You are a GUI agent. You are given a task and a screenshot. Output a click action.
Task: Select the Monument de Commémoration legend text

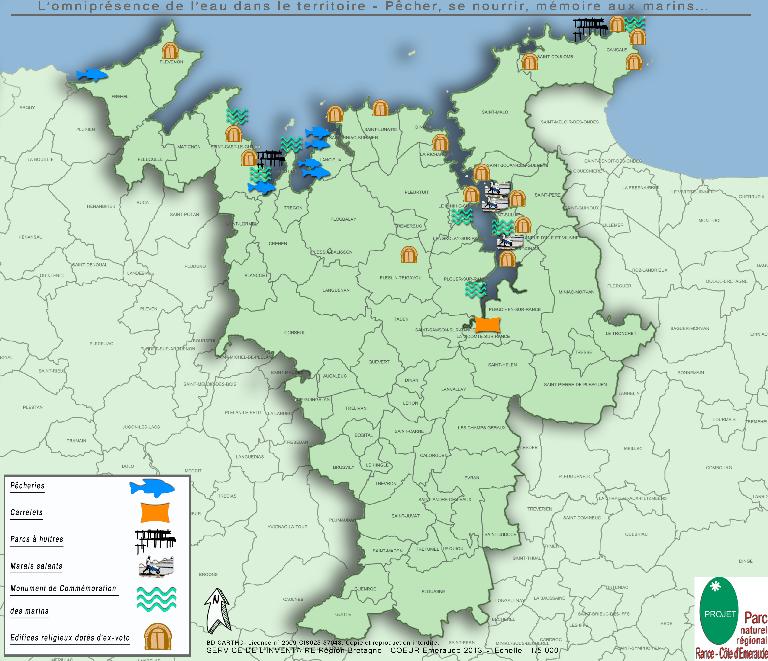63,589
